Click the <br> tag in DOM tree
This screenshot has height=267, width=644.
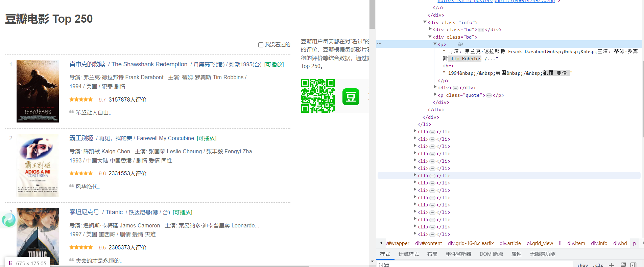point(448,66)
